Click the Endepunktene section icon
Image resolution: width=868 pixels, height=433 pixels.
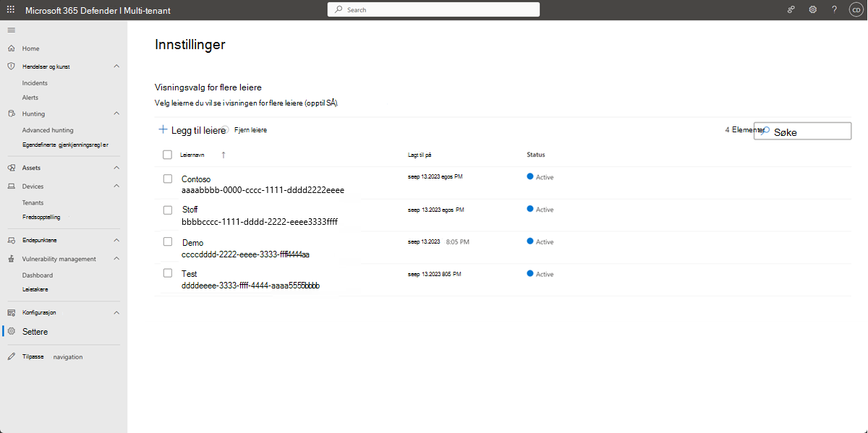(11, 240)
